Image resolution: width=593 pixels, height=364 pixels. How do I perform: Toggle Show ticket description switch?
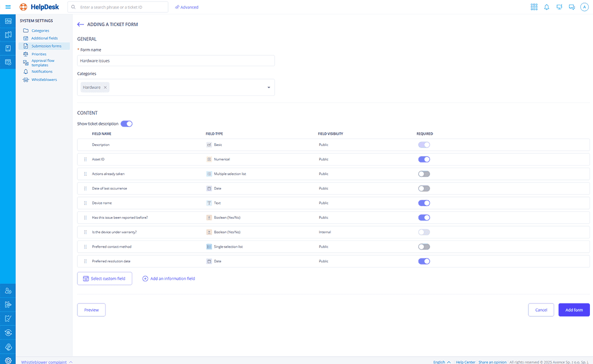click(127, 124)
